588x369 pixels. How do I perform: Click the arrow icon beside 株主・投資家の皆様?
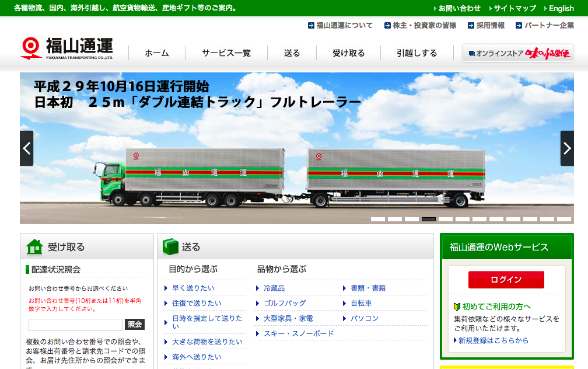coord(387,26)
